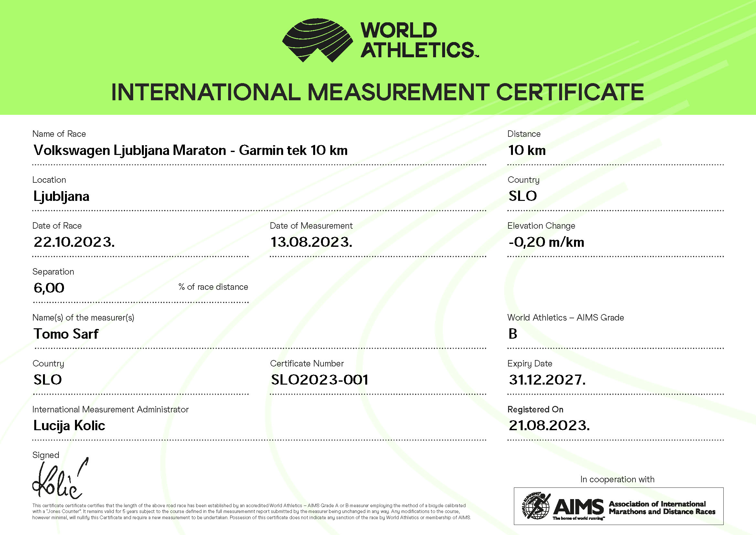The width and height of the screenshot is (756, 535).
Task: Select the race name Volkswagen Ljubljana Maraton
Action: (x=190, y=150)
